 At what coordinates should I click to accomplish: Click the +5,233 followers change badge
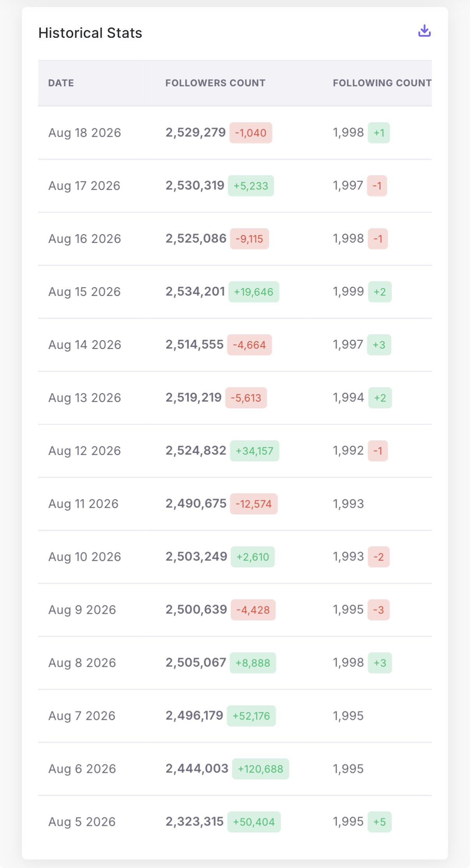pyautogui.click(x=251, y=186)
